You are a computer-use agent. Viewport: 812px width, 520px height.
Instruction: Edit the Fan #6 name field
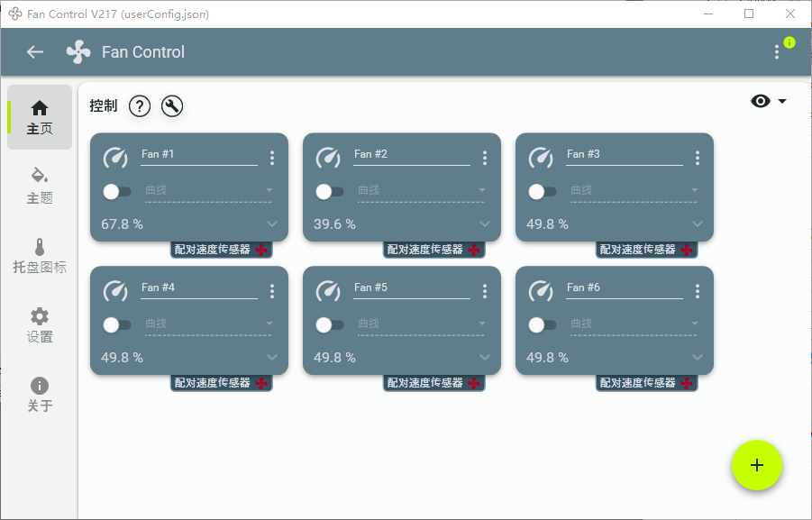pyautogui.click(x=625, y=288)
